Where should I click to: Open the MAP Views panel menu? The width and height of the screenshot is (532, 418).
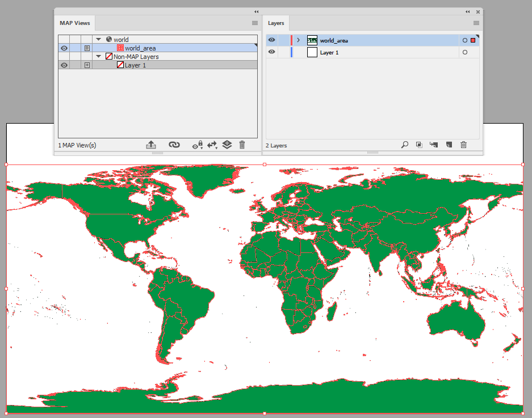[255, 23]
